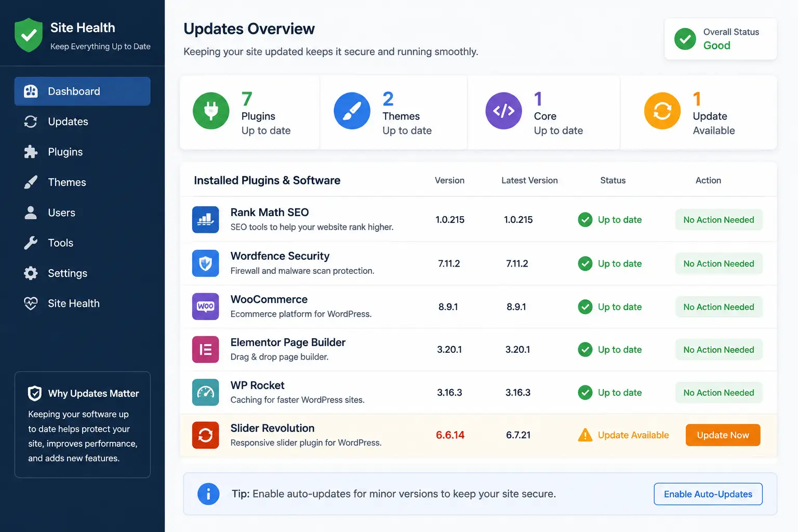
Task: Click the Site Health shield logo
Action: (x=29, y=35)
